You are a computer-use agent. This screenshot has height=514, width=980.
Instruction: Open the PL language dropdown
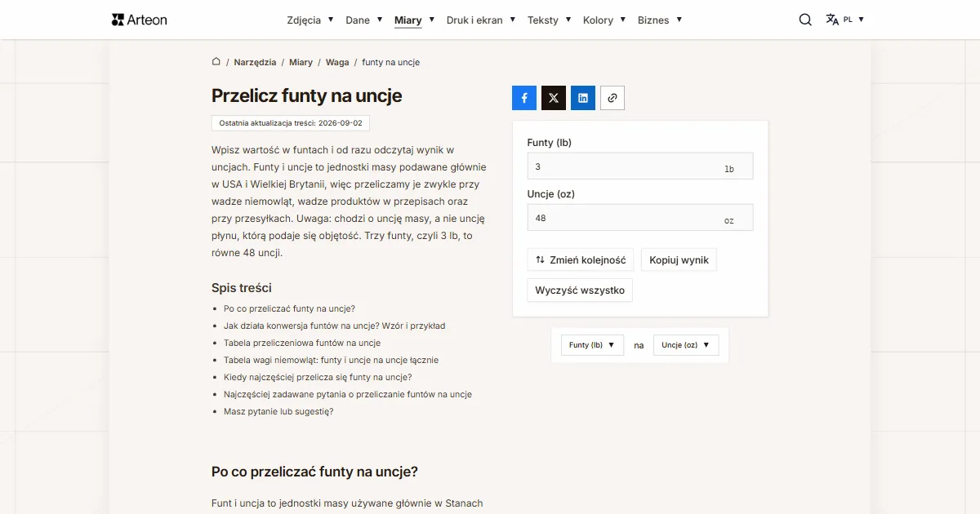tap(854, 20)
